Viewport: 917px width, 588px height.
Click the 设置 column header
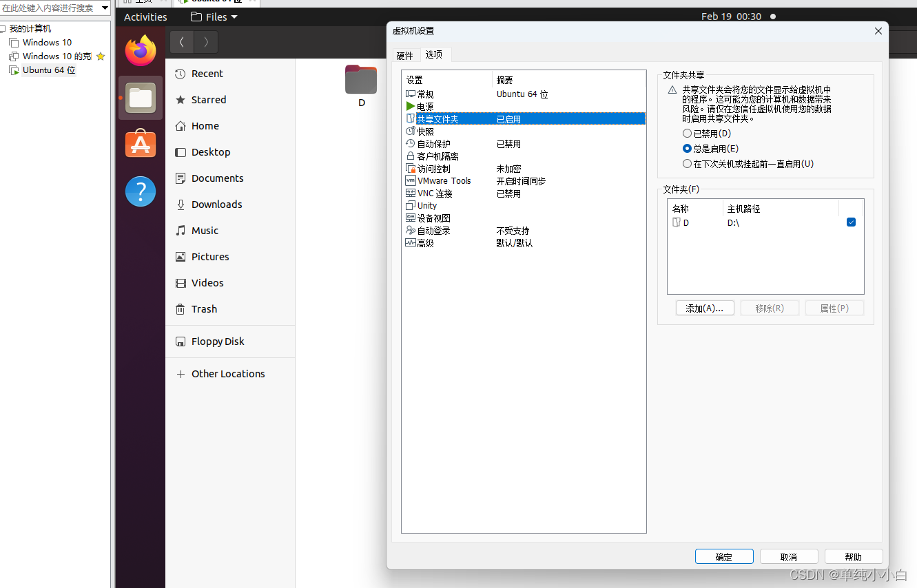click(447, 81)
